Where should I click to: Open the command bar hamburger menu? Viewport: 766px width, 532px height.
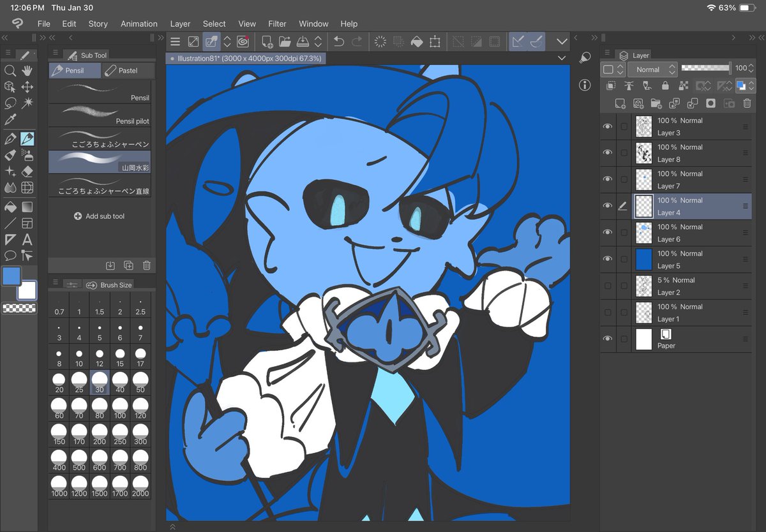175,41
